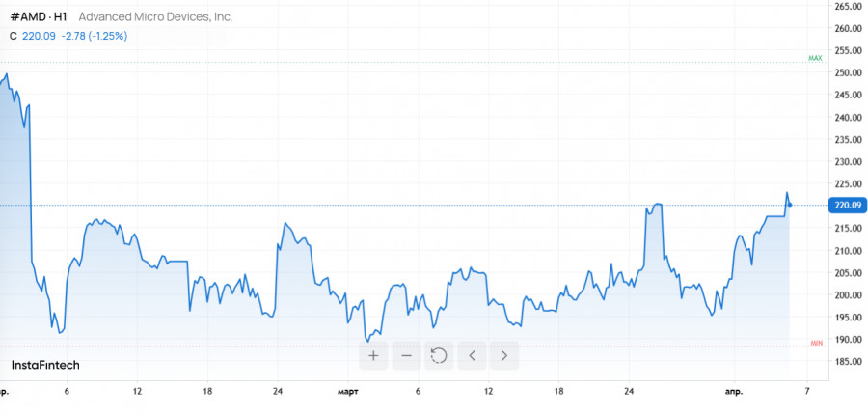Move chart right with forward arrow
868x417 pixels.
[504, 355]
